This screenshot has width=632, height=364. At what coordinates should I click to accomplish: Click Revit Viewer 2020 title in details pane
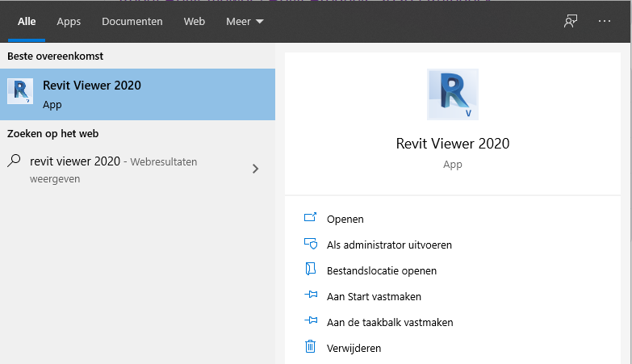click(453, 144)
